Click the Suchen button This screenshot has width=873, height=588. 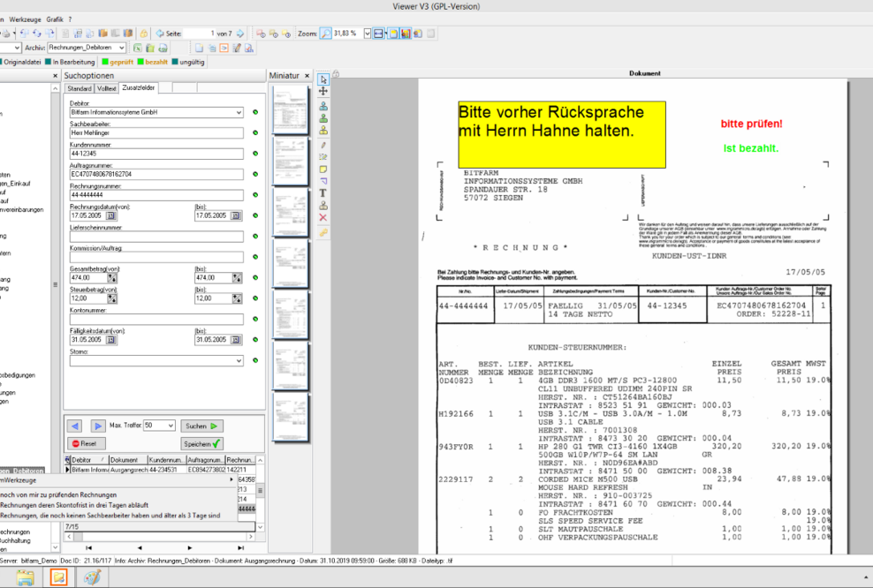[202, 426]
